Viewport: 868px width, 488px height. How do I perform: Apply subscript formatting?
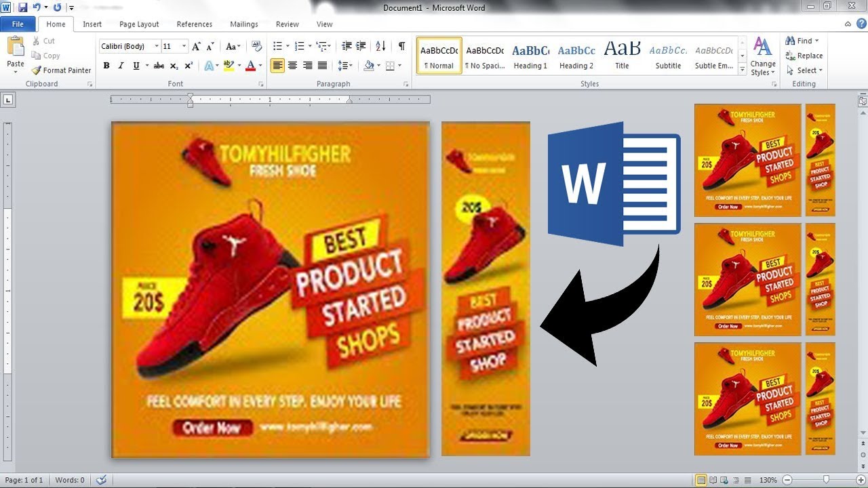174,66
